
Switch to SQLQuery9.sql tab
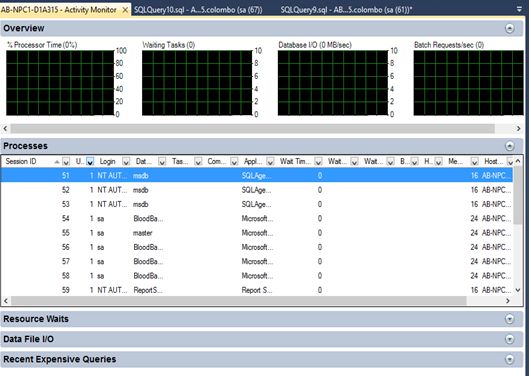(346, 10)
